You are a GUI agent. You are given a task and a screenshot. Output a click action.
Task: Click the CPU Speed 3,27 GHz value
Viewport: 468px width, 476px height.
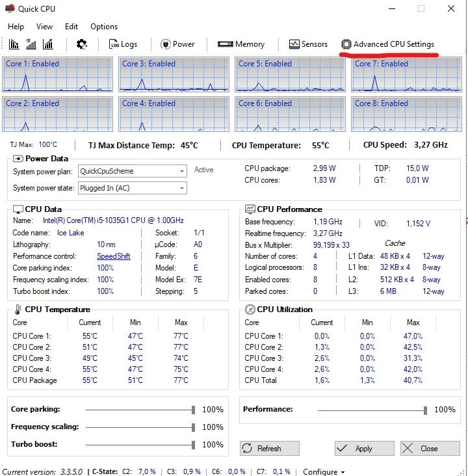click(431, 145)
